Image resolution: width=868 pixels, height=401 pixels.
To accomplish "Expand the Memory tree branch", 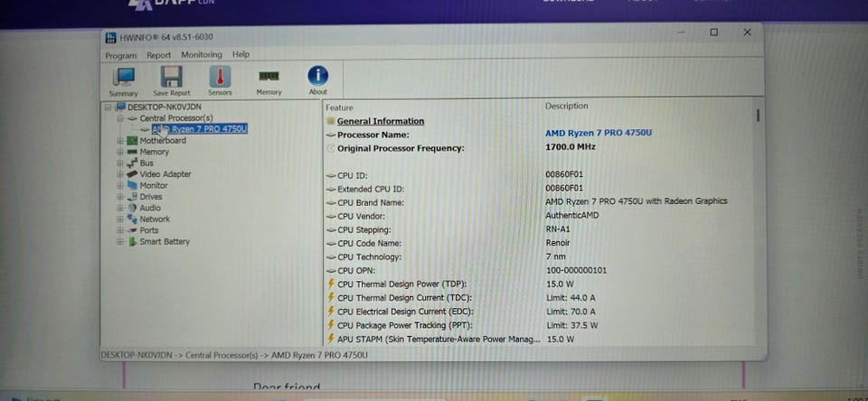I will click(x=119, y=152).
